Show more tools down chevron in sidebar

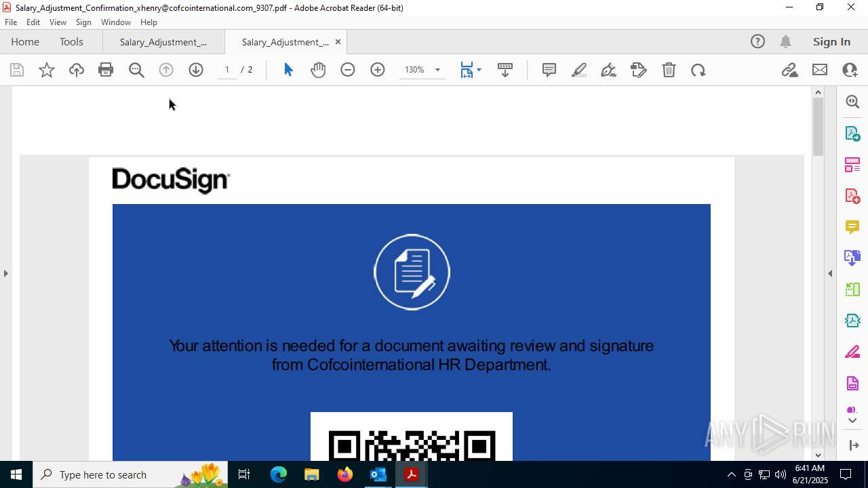pos(852,421)
